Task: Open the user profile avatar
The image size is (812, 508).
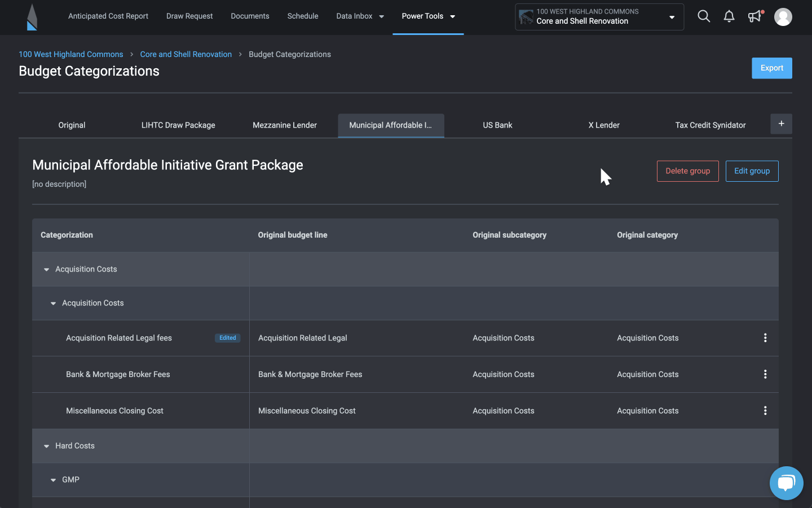Action: tap(783, 17)
